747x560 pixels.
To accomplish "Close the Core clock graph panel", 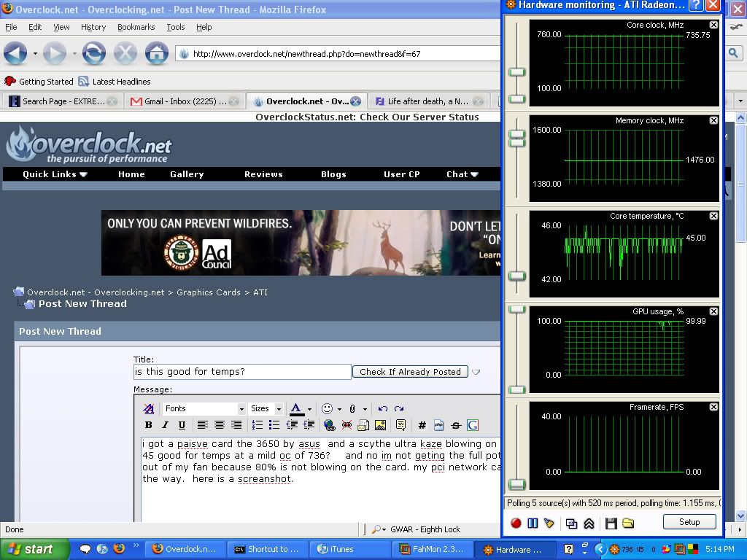I will pos(713,25).
